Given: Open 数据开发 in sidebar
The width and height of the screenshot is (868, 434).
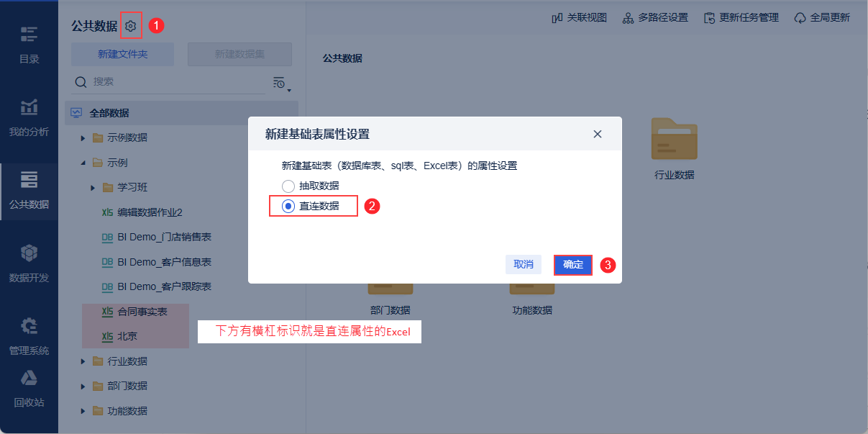Looking at the screenshot, I should 29,263.
